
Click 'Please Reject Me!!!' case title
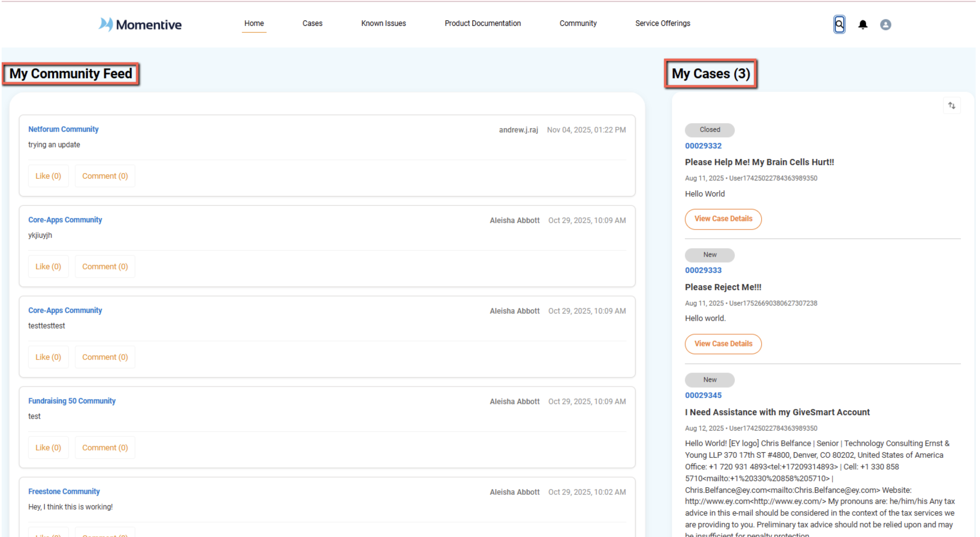click(x=723, y=287)
